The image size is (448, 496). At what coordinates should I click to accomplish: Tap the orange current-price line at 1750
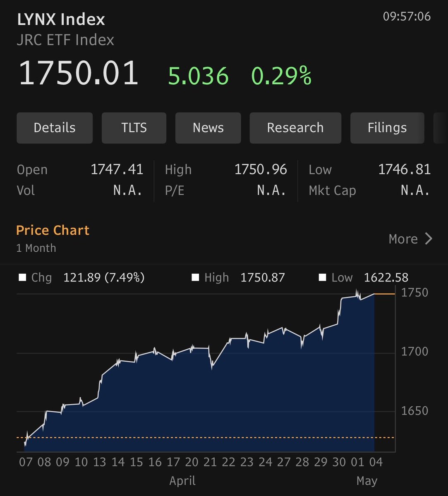pyautogui.click(x=385, y=294)
